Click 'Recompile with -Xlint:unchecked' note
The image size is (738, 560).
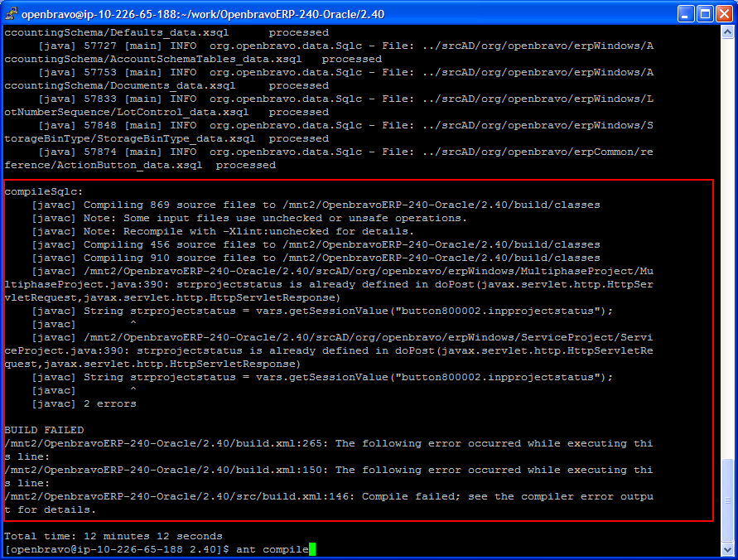coord(223,231)
